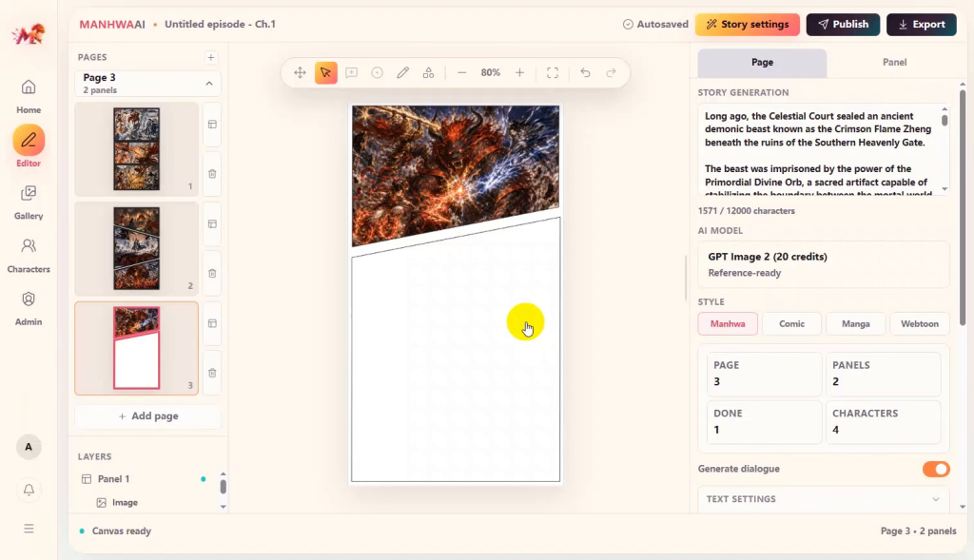This screenshot has width=974, height=560.
Task: Select page 3 thumbnail
Action: 137,348
